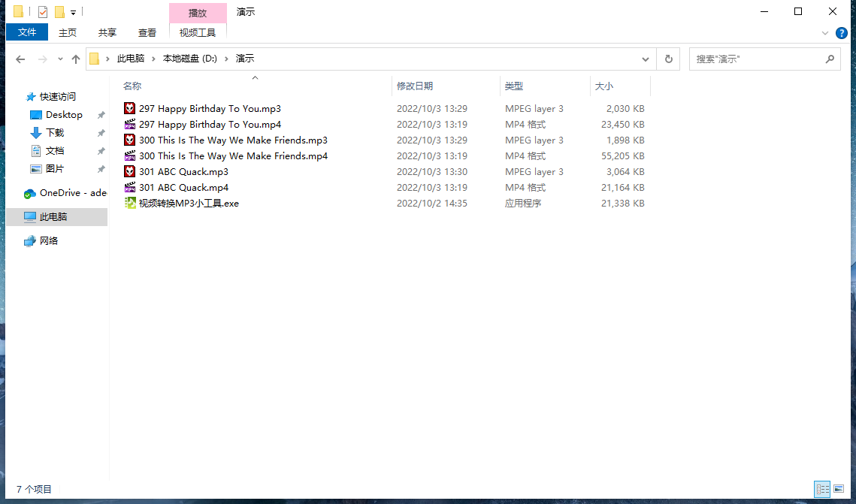Open the Help question mark icon

click(x=842, y=33)
